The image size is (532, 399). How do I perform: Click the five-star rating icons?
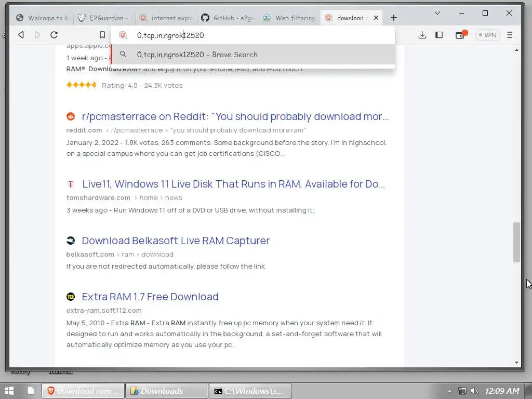coord(82,85)
